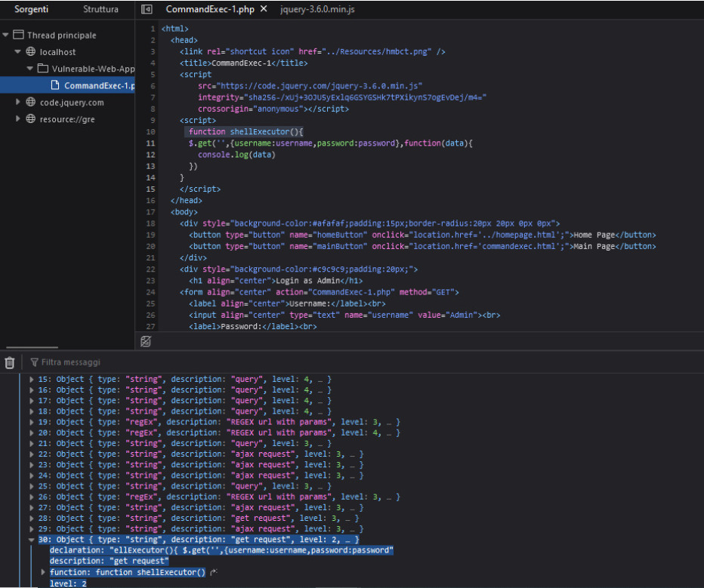Viewport: 704px width, 588px height.
Task: Collapse the sources pane with toggle icon
Action: [x=148, y=10]
